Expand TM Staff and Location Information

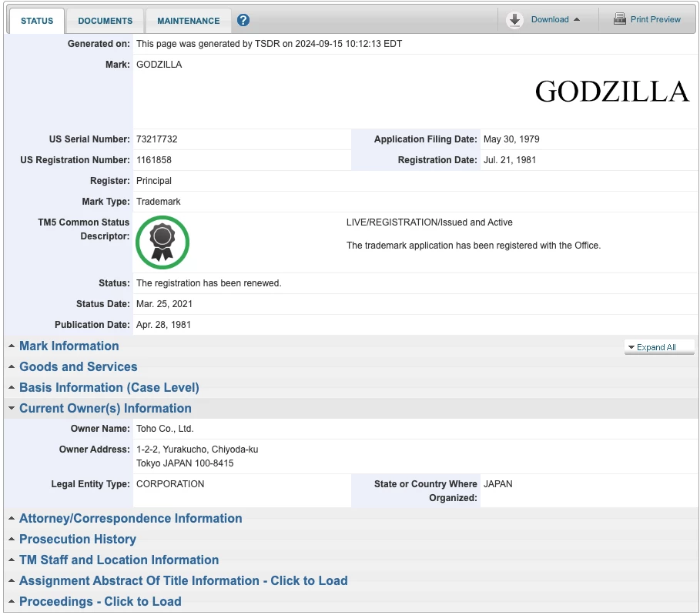[x=119, y=560]
